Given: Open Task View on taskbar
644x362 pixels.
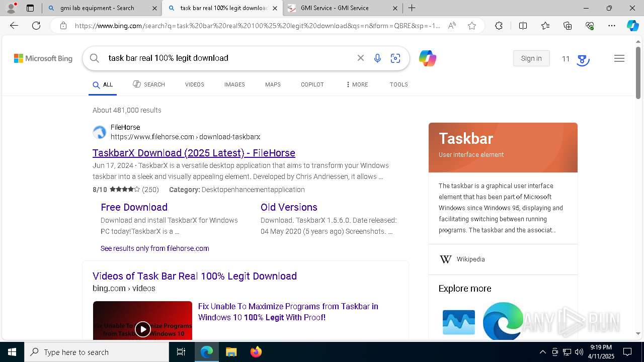Looking at the screenshot, I should pos(181,352).
